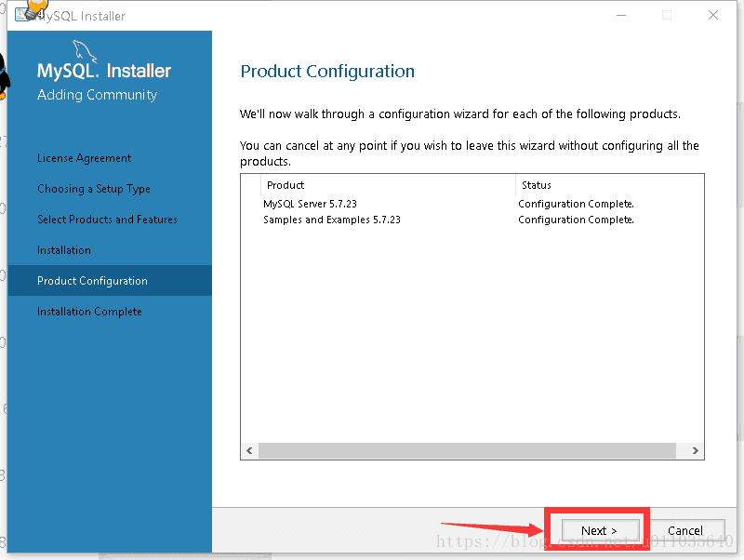Select the MySQL Server 5.7.23 row

(x=472, y=204)
